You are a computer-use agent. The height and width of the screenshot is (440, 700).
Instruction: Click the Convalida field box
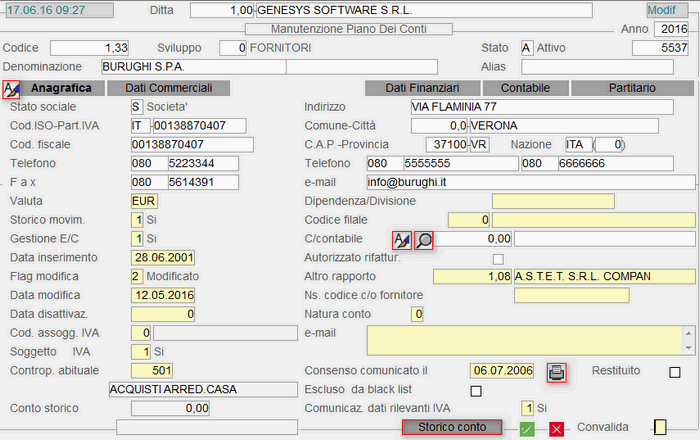pos(659,428)
